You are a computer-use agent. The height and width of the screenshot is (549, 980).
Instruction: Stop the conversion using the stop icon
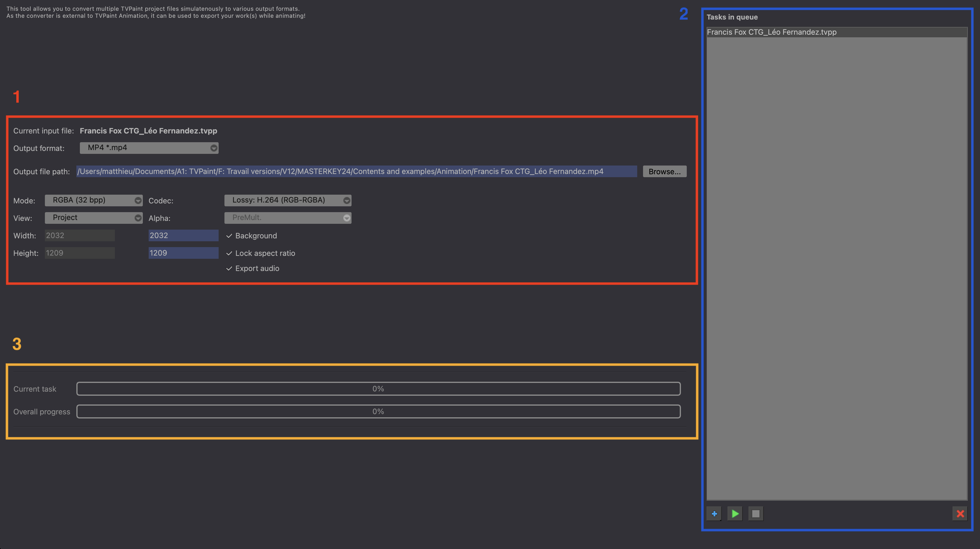click(x=756, y=514)
